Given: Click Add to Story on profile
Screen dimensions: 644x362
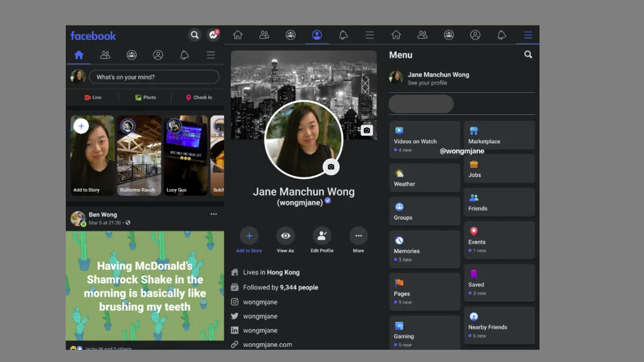Looking at the screenshot, I should coord(249,240).
